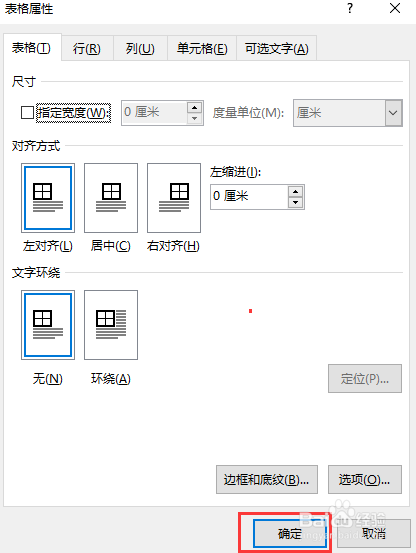Open the 度量单位(M) dropdown
Viewport: 416px width, 553px height.
pyautogui.click(x=393, y=113)
